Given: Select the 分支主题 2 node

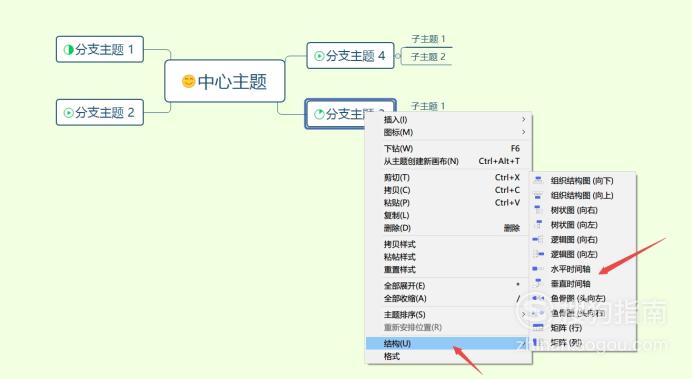Looking at the screenshot, I should pos(100,113).
